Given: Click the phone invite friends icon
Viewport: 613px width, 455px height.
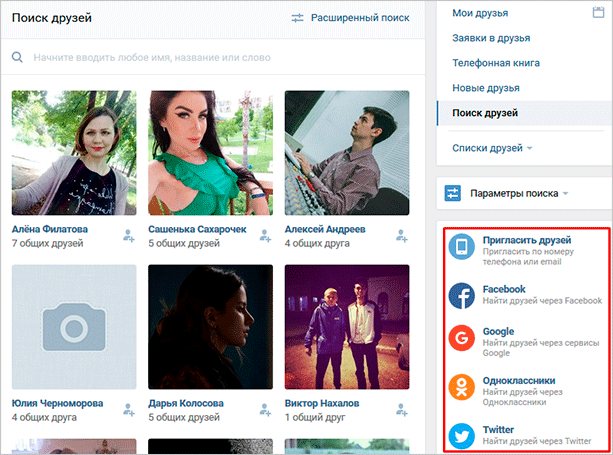Looking at the screenshot, I should click(462, 246).
